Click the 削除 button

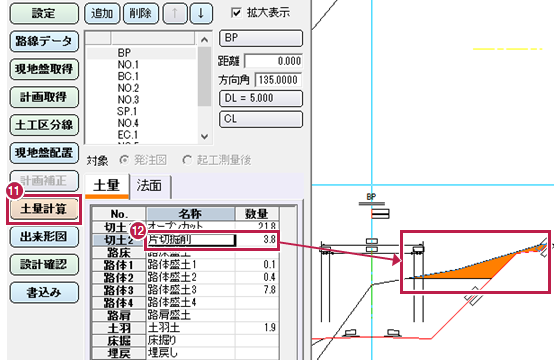pyautogui.click(x=141, y=13)
